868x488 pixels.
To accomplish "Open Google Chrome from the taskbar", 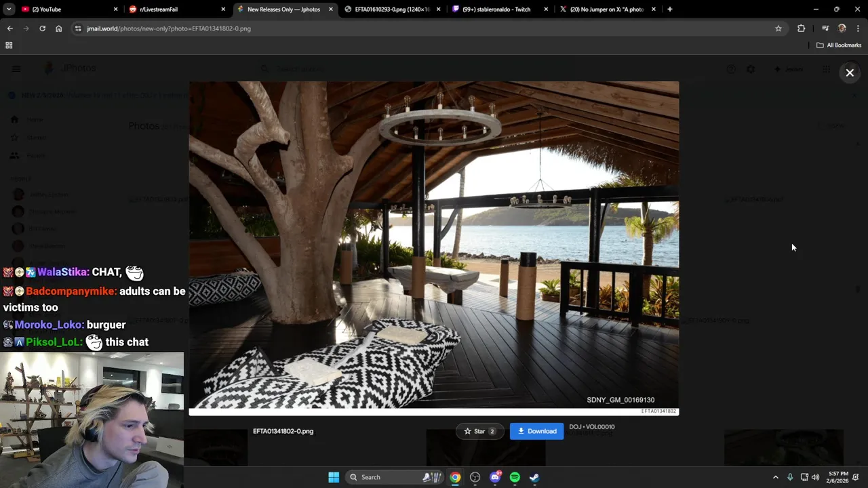I will (455, 477).
